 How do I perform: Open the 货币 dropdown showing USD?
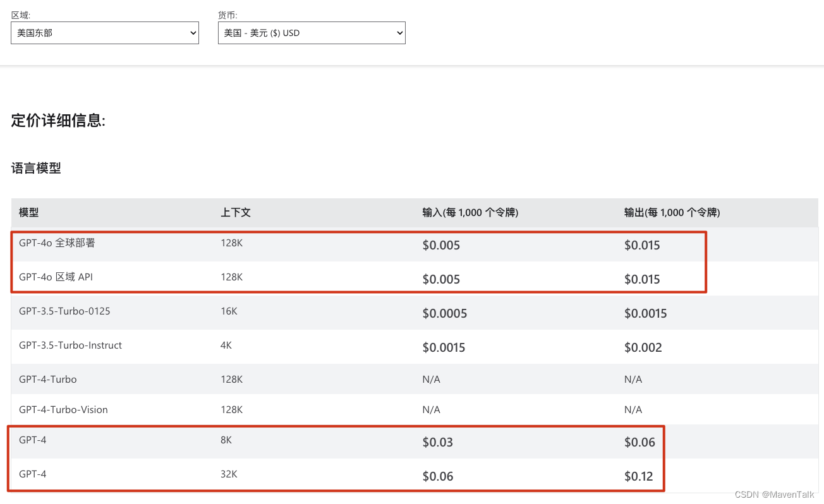(x=312, y=33)
